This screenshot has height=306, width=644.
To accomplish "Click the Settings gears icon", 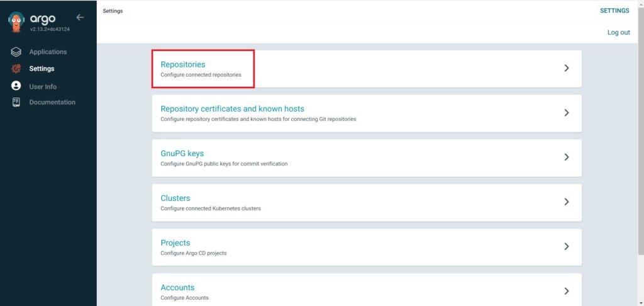I will pyautogui.click(x=16, y=69).
